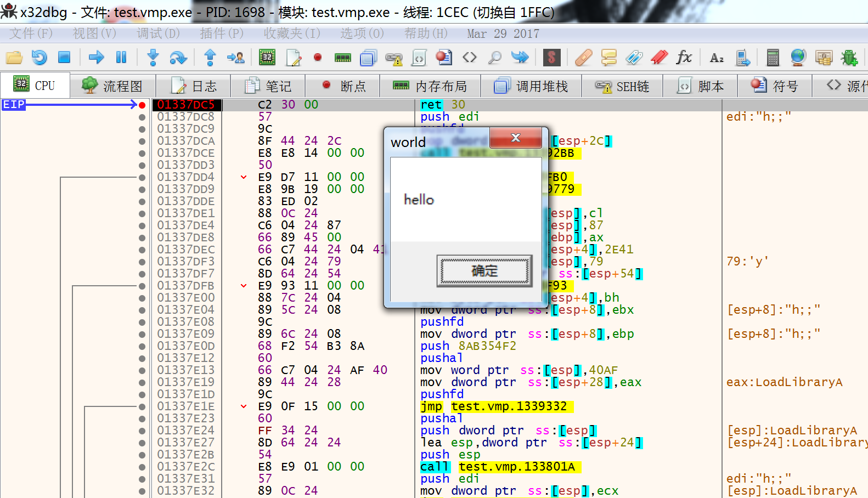
Task: Close the world message box
Action: pos(516,138)
